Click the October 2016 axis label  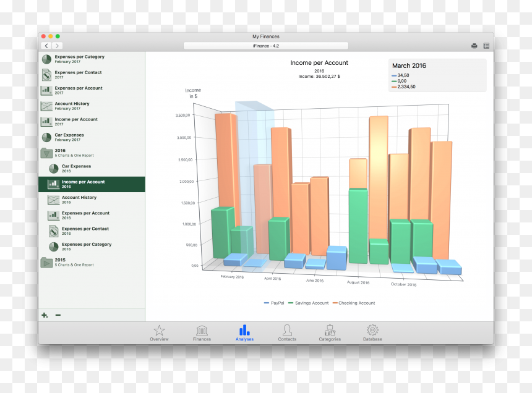click(x=403, y=284)
